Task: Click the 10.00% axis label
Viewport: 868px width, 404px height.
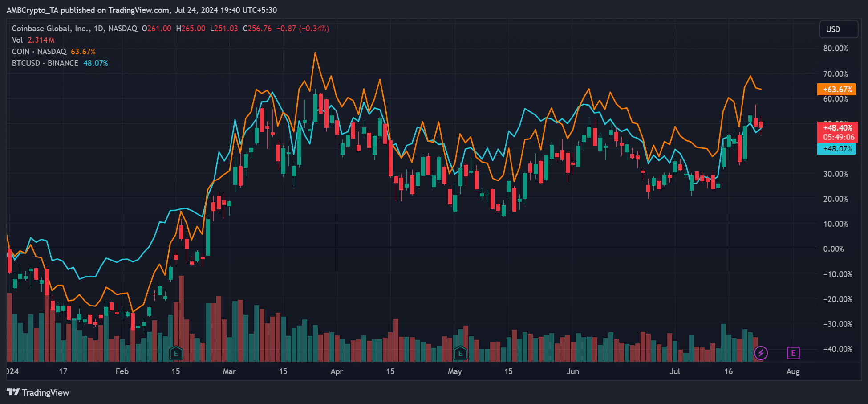Action: coord(836,224)
